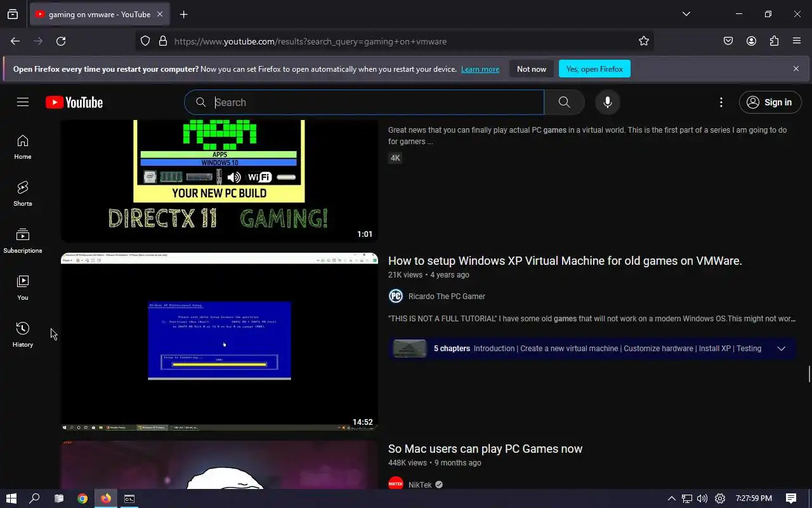The height and width of the screenshot is (508, 812).
Task: Open the tracking protection shield icon
Action: coord(145,41)
